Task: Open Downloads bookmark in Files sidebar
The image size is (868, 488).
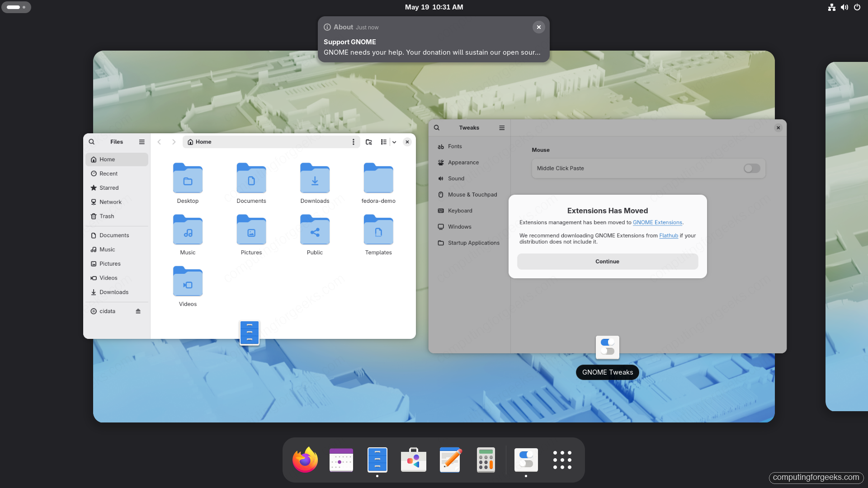Action: (x=117, y=292)
